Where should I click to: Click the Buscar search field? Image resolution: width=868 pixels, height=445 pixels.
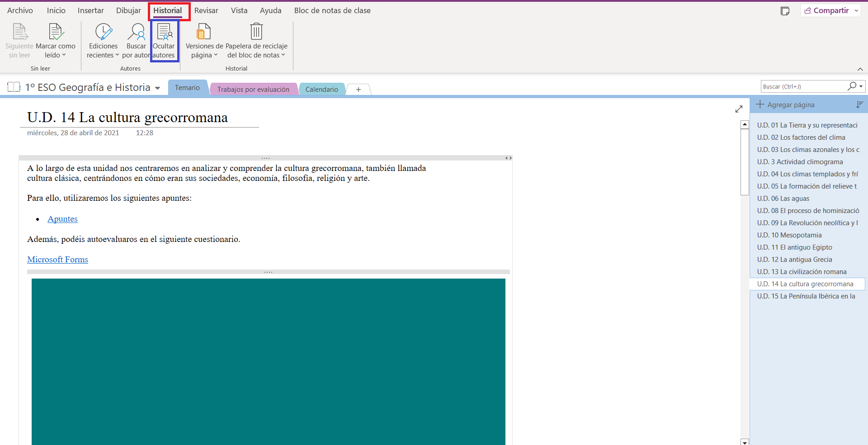(x=804, y=86)
